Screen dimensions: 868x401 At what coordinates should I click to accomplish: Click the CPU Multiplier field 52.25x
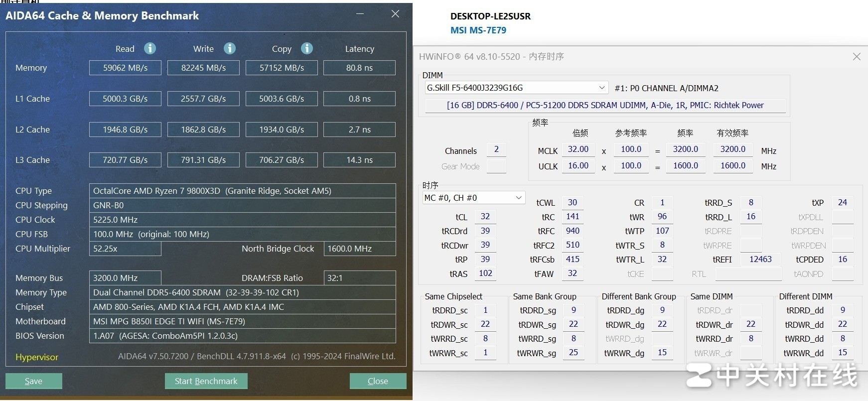tap(125, 249)
